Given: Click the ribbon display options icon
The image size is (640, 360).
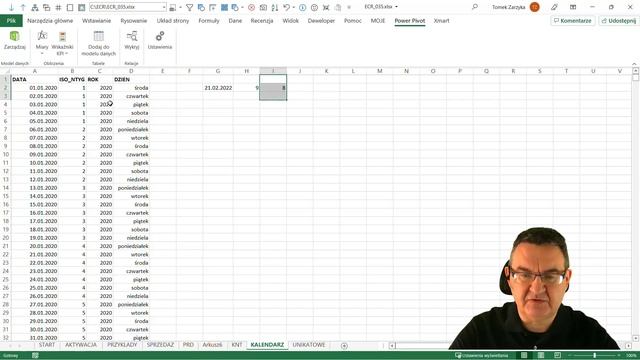Looking at the screenshot, I should (573, 7).
